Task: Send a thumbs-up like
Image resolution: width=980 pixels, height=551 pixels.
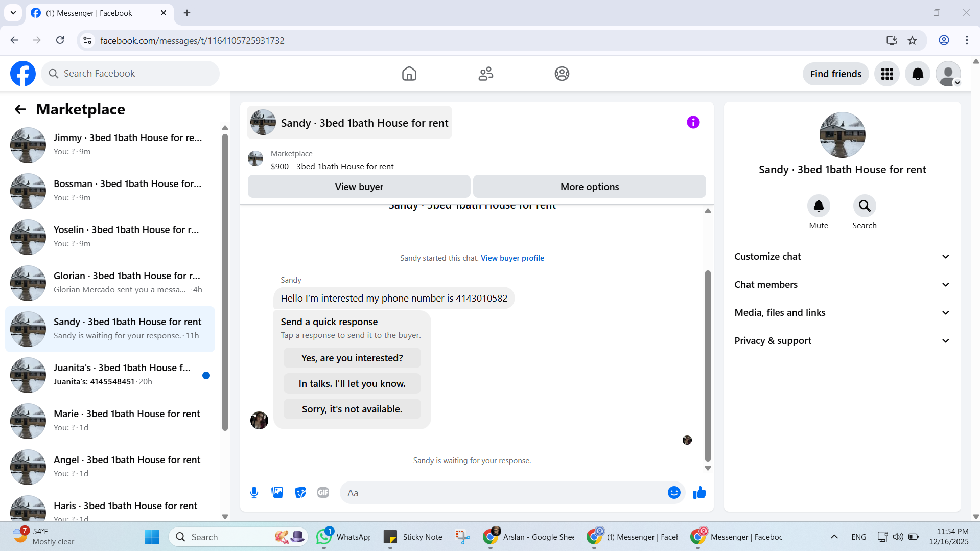Action: 699,493
